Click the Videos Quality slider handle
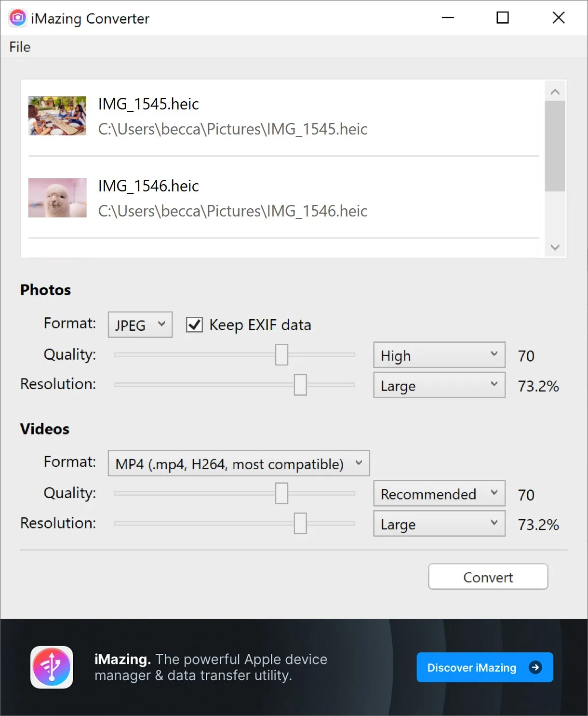Viewport: 588px width, 716px height. pos(281,493)
